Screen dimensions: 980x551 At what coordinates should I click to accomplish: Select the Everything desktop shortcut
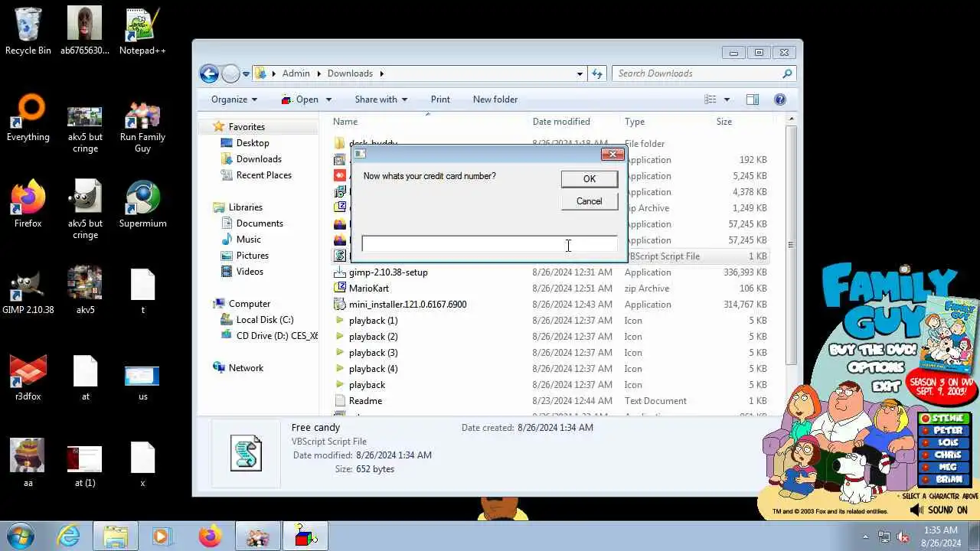tap(28, 118)
